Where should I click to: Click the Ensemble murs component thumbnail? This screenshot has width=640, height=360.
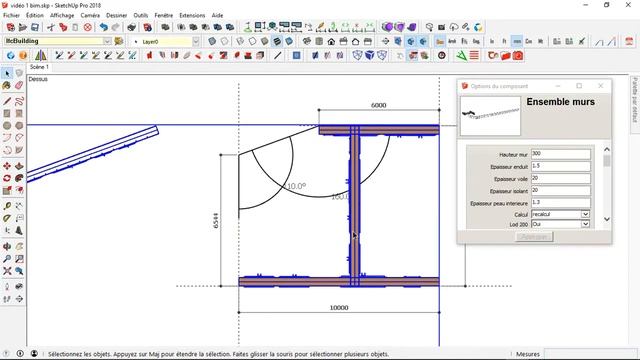tap(490, 116)
